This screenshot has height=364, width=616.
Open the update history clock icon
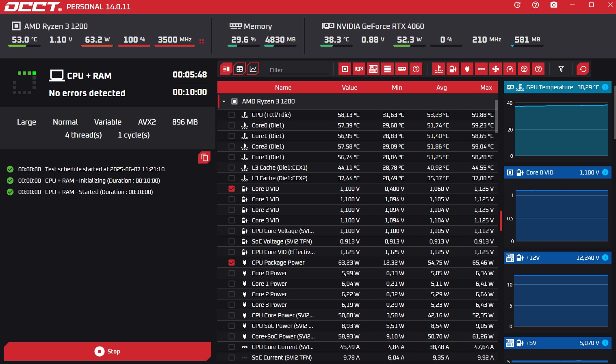[517, 5]
